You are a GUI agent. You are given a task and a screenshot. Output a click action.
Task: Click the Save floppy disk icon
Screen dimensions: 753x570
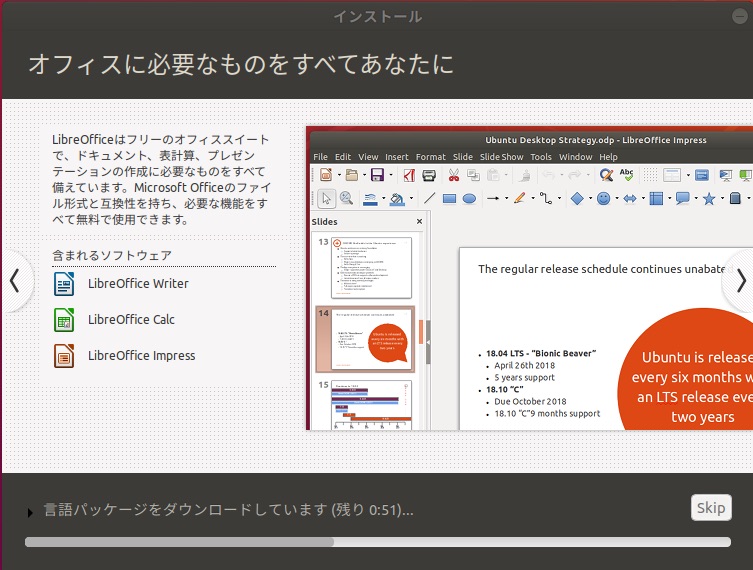coord(377,175)
